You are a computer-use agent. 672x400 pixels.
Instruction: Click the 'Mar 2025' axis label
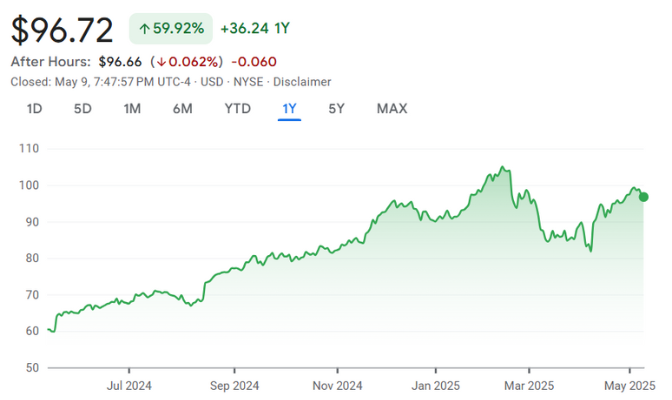(x=529, y=386)
